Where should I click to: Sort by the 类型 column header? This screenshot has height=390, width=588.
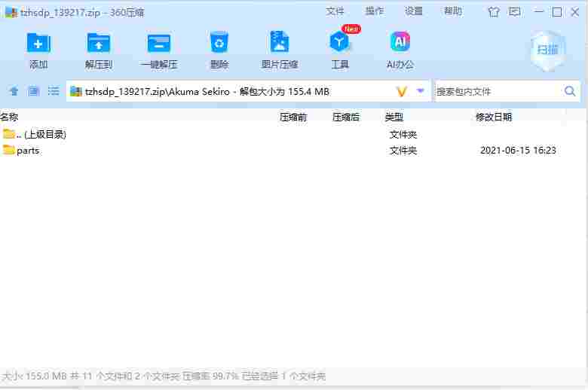click(x=394, y=117)
